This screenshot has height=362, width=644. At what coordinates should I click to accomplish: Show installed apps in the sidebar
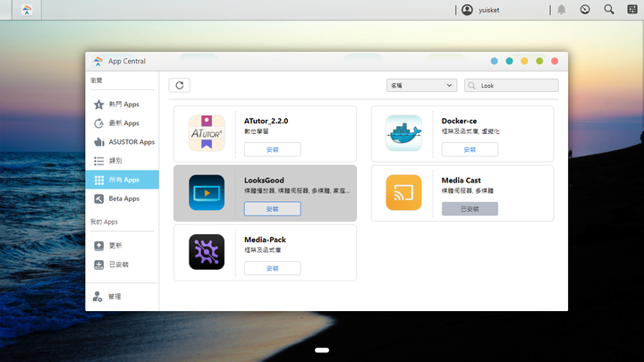coord(122,265)
